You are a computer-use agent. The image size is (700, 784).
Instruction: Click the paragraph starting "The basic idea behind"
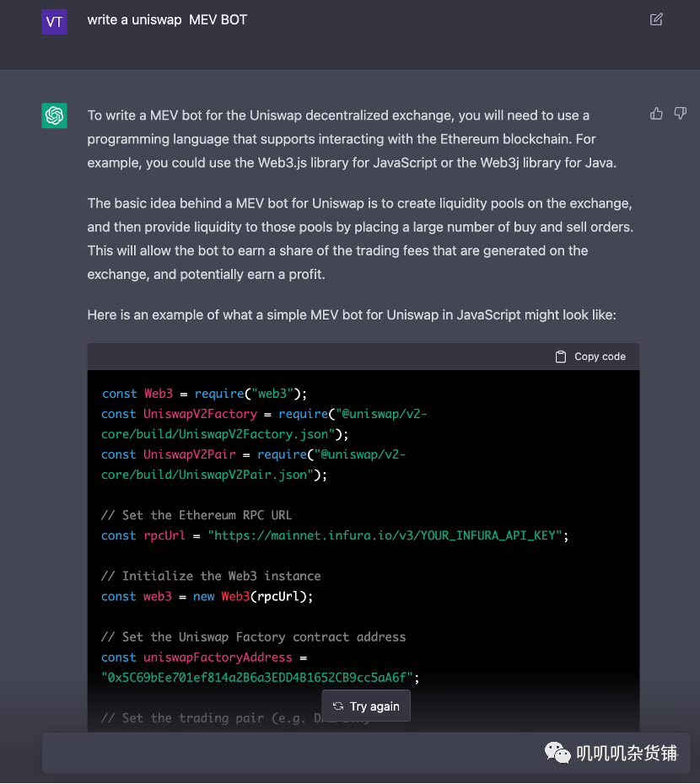coord(360,239)
